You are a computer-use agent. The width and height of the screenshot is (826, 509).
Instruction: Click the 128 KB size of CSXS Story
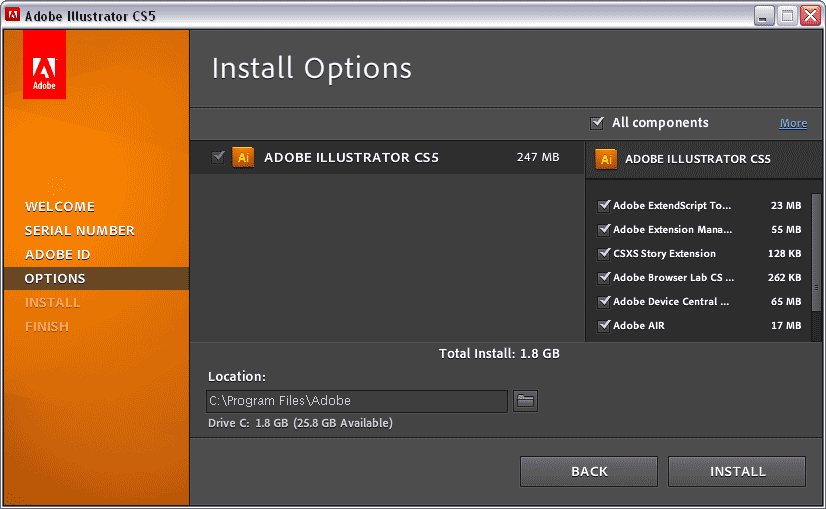tap(784, 253)
